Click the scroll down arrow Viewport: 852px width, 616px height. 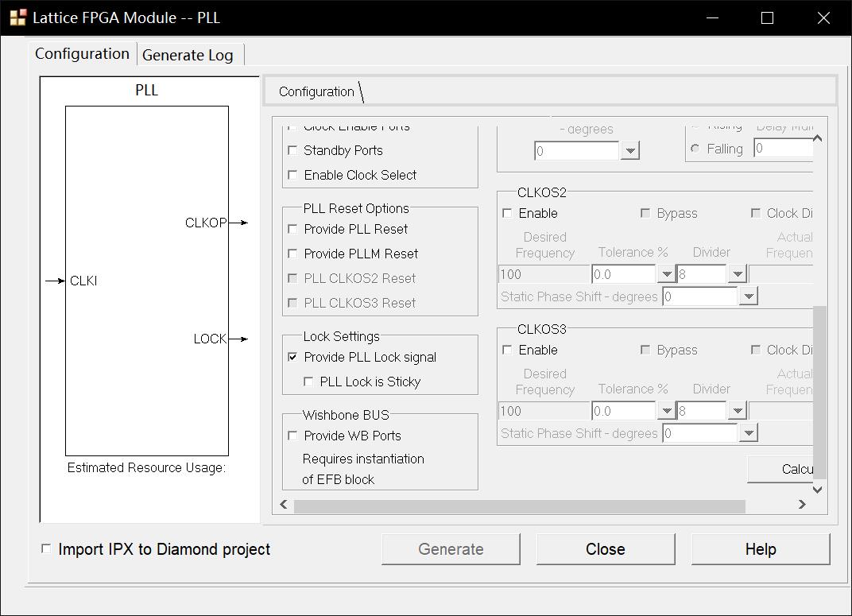click(x=817, y=490)
